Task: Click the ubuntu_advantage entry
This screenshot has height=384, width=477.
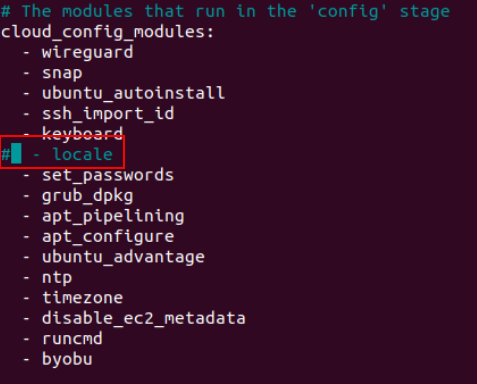Action: pyautogui.click(x=114, y=257)
